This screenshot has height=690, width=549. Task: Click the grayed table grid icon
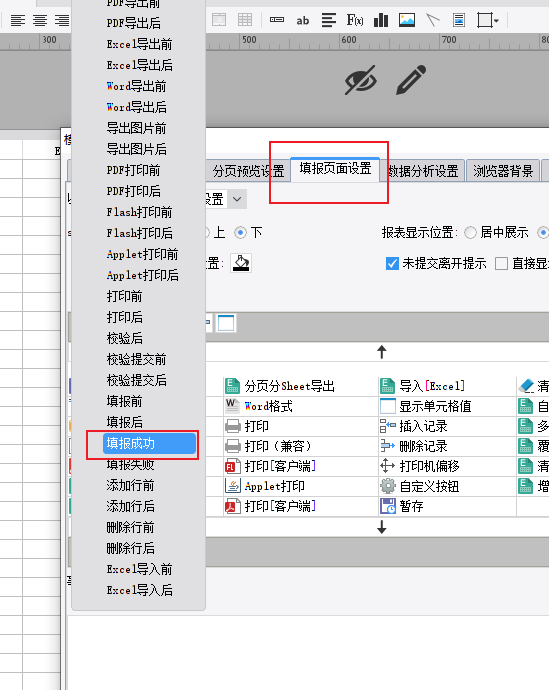point(245,20)
